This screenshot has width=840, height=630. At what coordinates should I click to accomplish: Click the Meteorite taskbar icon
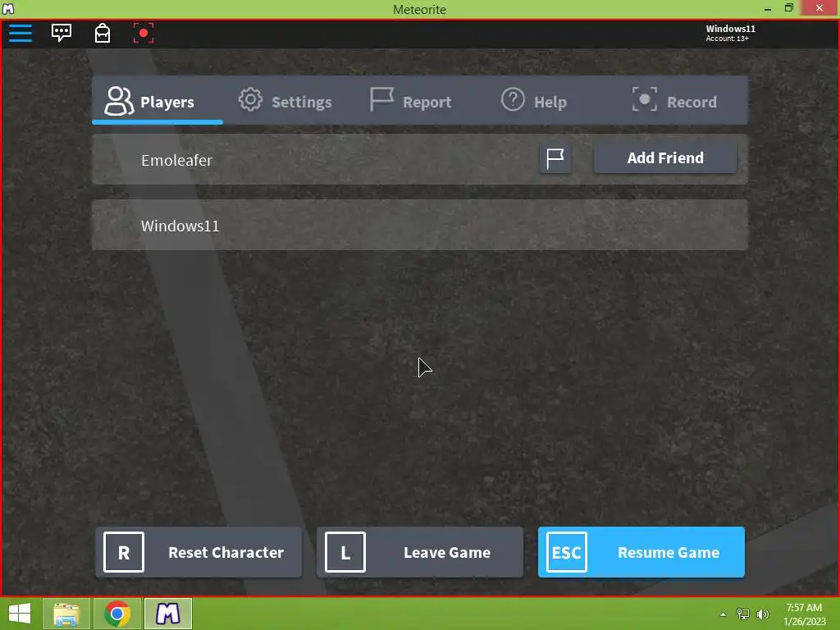[167, 614]
